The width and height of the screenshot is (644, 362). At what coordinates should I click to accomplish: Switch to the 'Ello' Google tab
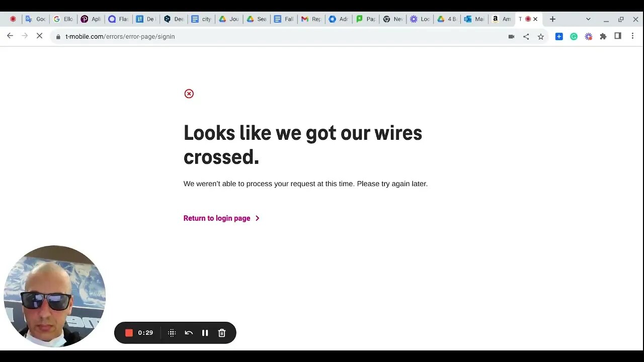[x=63, y=19]
